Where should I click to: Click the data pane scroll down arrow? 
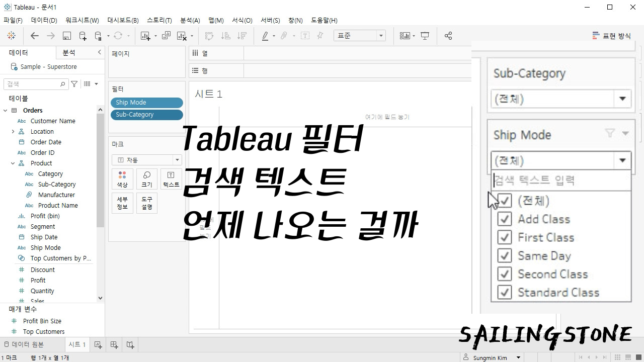(x=100, y=298)
